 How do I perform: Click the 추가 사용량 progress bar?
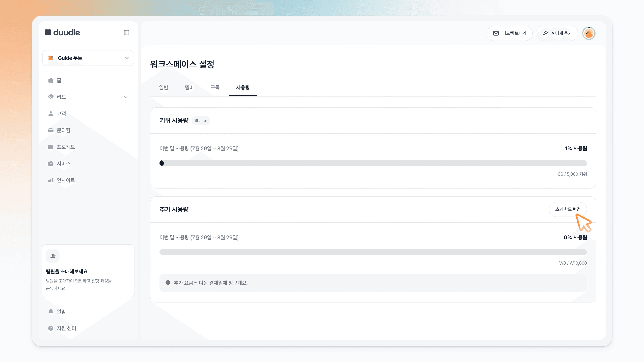pos(373,252)
